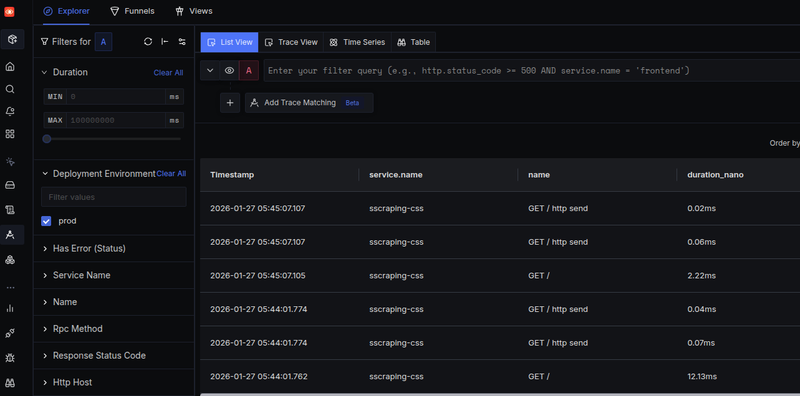Click the service.name column header

click(396, 175)
